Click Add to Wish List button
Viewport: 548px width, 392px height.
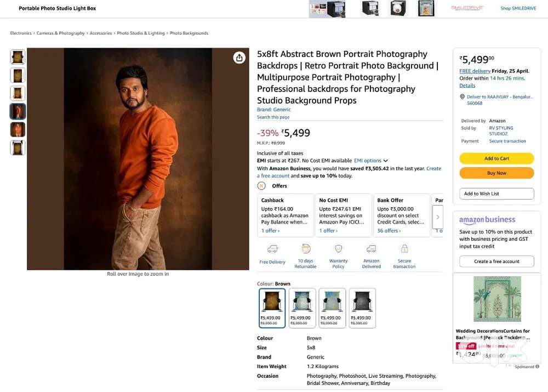pos(496,194)
